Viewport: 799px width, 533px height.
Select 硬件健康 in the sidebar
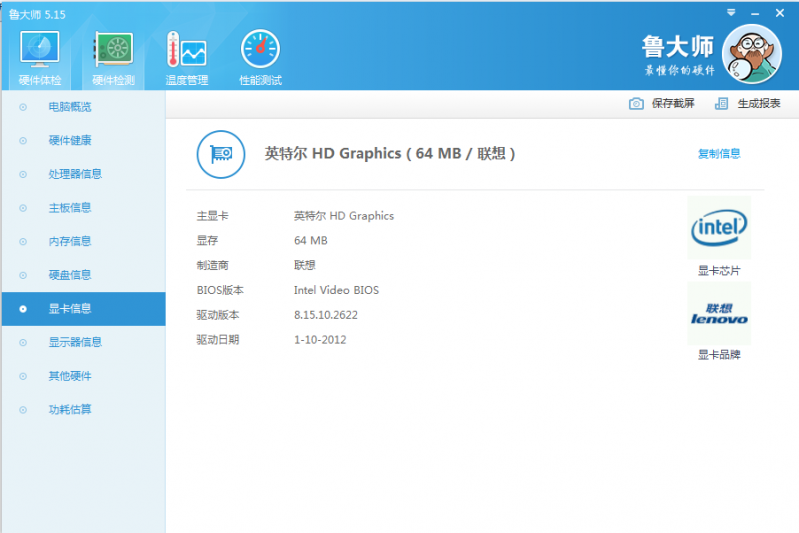pos(84,141)
